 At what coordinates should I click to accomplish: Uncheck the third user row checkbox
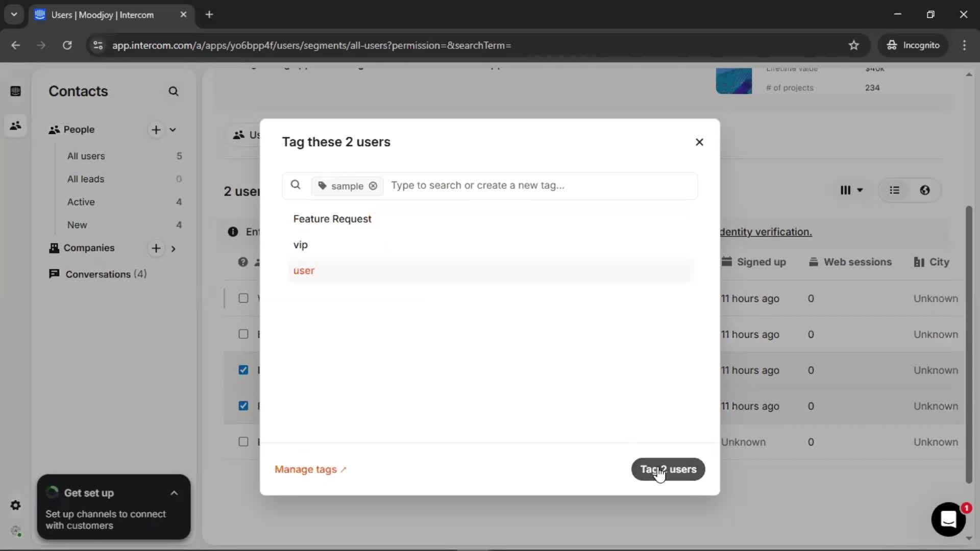click(243, 370)
